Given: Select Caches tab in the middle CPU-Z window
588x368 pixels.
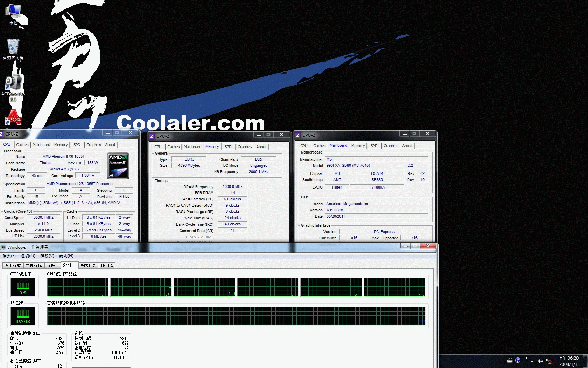Looking at the screenshot, I should click(174, 147).
